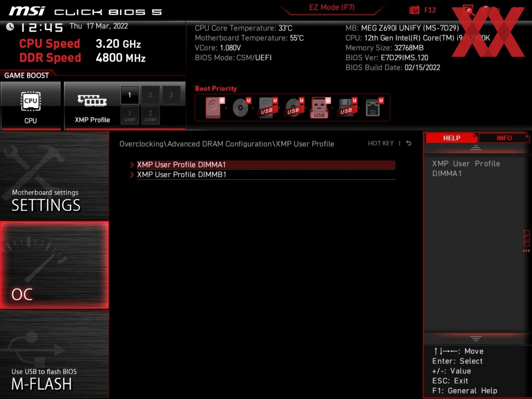Click the MB: MEG Z690I UNIFY text

(x=402, y=28)
